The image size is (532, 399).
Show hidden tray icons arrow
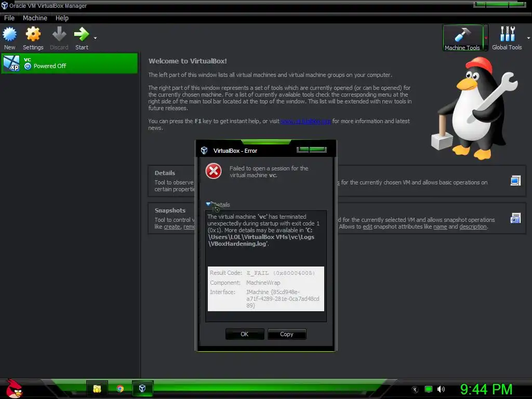[x=415, y=390]
